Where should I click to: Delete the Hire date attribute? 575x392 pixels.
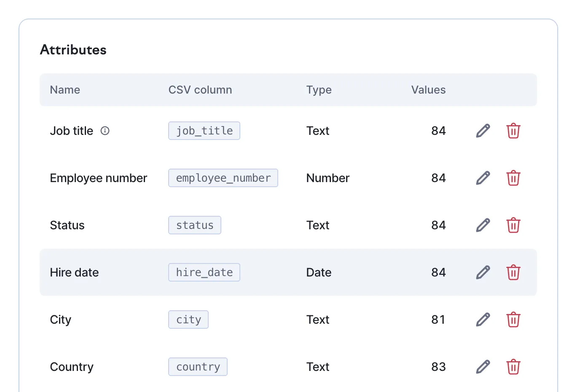[x=513, y=272]
